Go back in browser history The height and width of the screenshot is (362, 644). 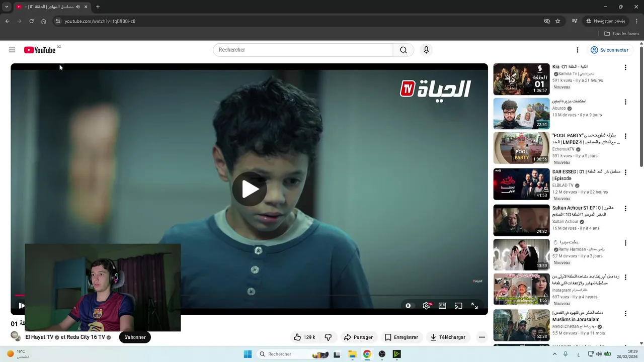click(7, 21)
